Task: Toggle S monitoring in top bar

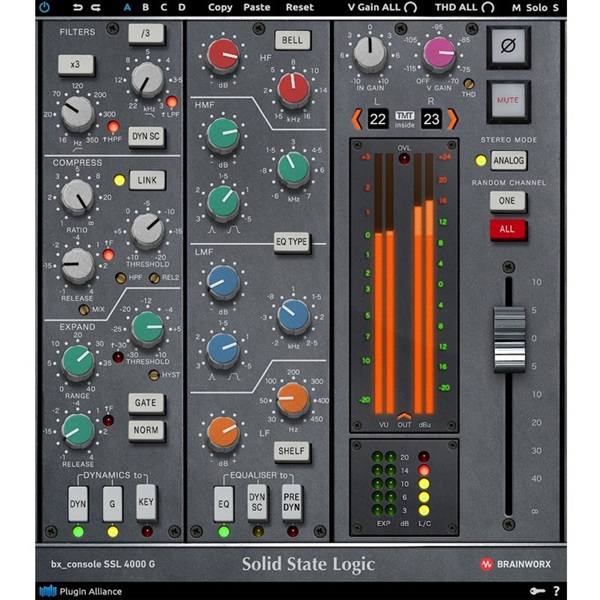Action: pos(555,7)
